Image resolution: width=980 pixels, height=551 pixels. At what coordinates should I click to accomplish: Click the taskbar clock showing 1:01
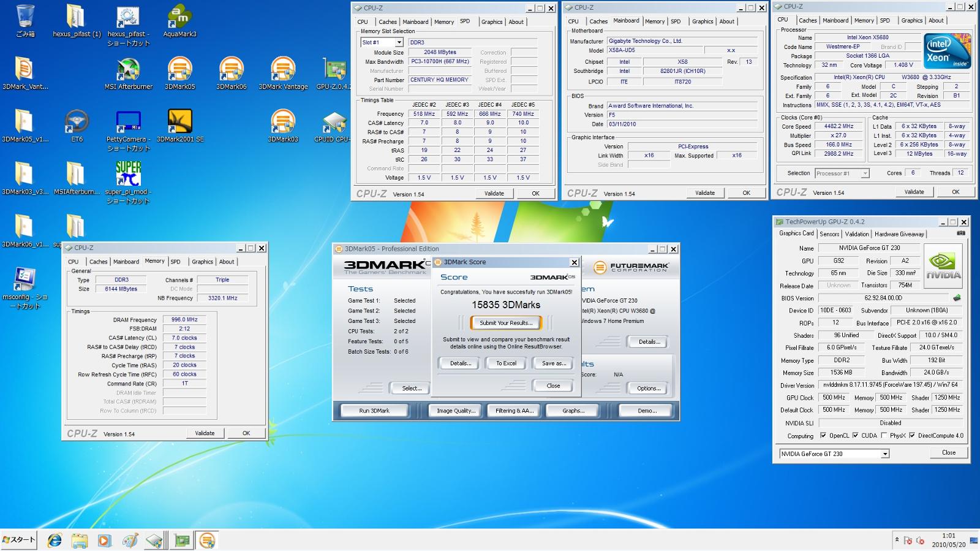[x=948, y=540]
